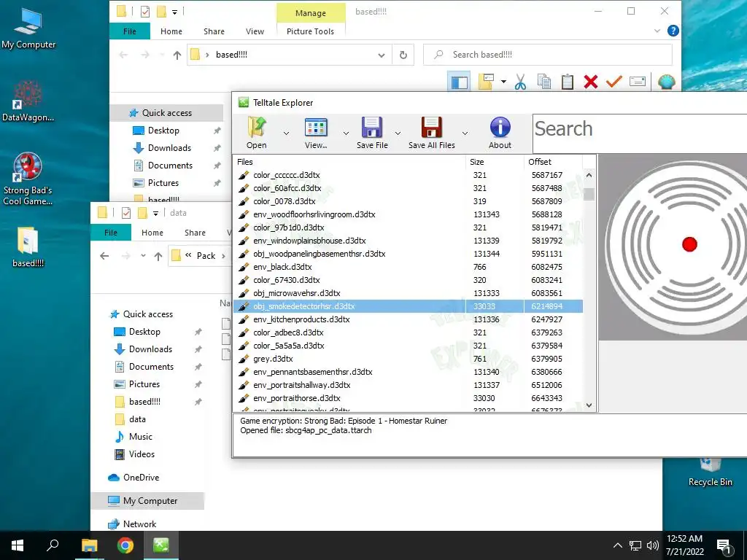The width and height of the screenshot is (747, 560).
Task: Open the About info dialog
Action: point(500,133)
